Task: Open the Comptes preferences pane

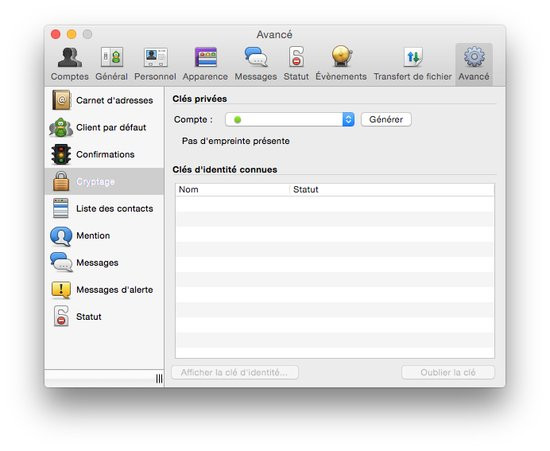Action: tap(69, 64)
